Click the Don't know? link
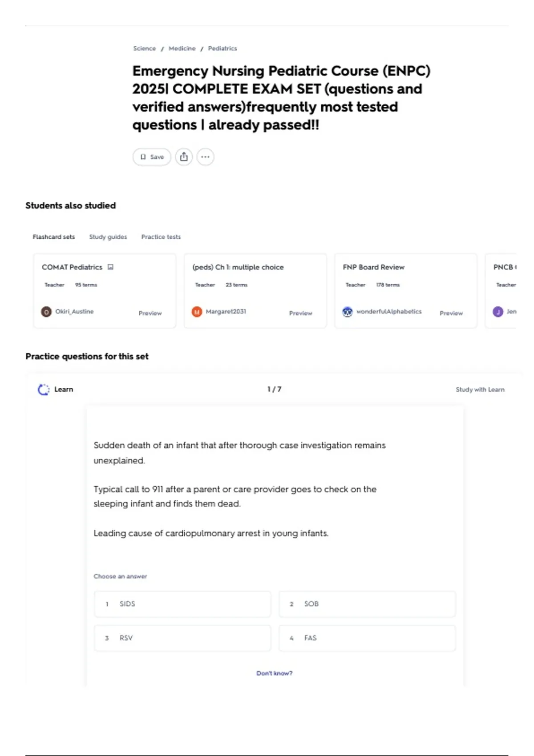Image resolution: width=534 pixels, height=756 pixels. tap(275, 673)
